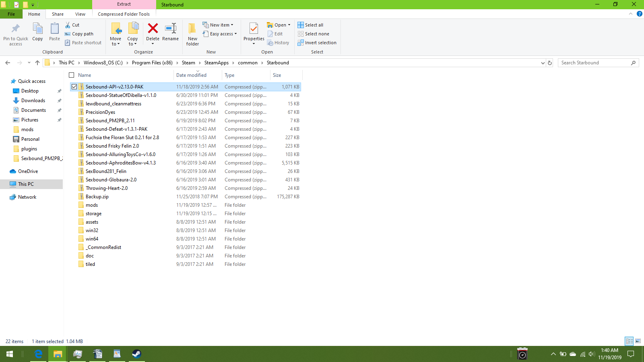
Task: Open Windows Start menu
Action: click(10, 354)
